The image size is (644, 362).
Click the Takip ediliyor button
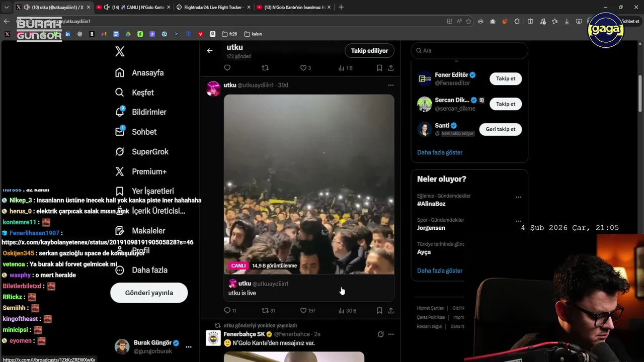click(369, 51)
